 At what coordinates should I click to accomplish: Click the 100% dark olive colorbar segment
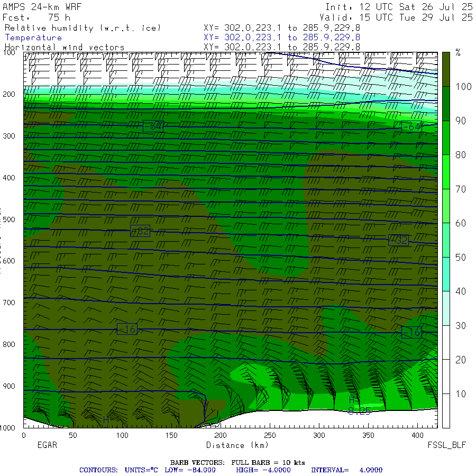(x=446, y=69)
